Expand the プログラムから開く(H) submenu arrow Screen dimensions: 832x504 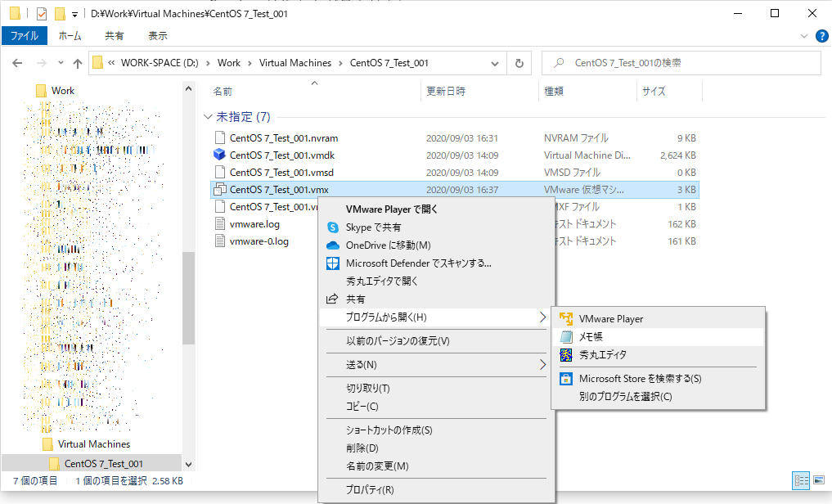(542, 317)
